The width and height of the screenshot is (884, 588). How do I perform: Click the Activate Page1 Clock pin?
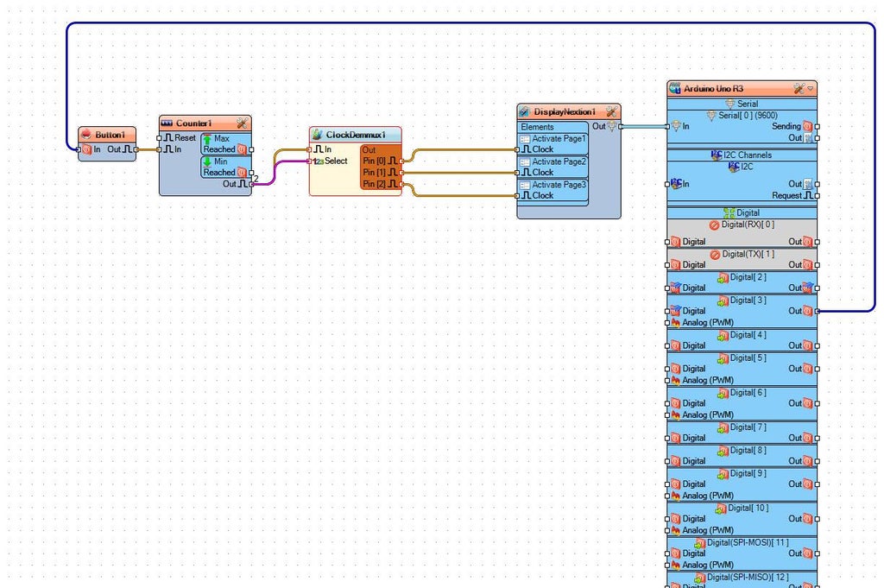click(517, 149)
